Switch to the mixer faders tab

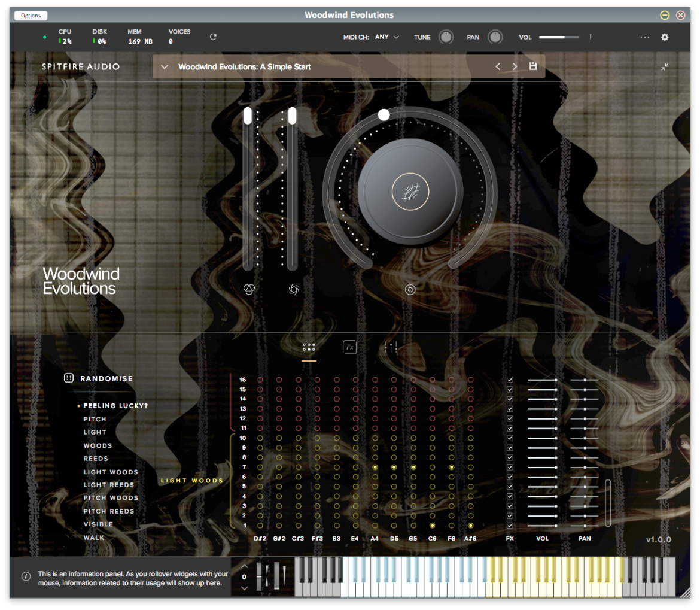(391, 347)
